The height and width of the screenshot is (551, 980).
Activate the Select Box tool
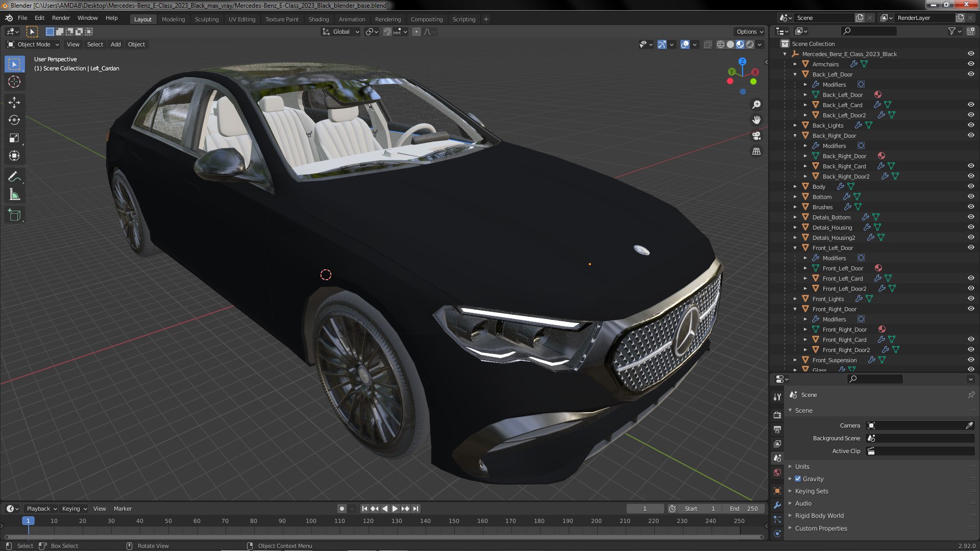pos(14,64)
